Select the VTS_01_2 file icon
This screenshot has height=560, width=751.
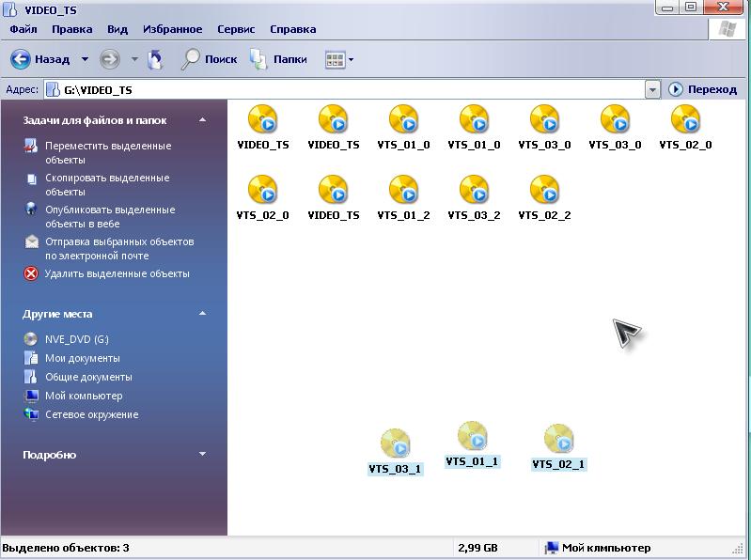[403, 190]
